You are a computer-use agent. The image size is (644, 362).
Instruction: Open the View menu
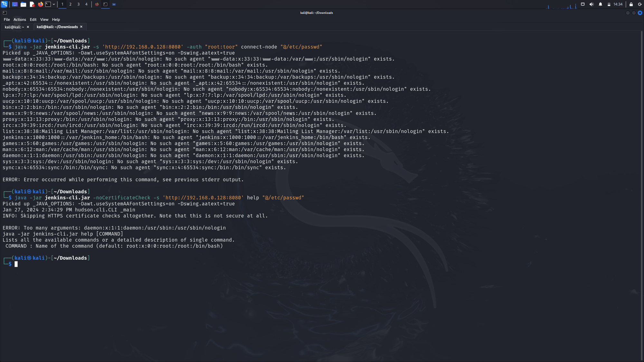(x=44, y=20)
